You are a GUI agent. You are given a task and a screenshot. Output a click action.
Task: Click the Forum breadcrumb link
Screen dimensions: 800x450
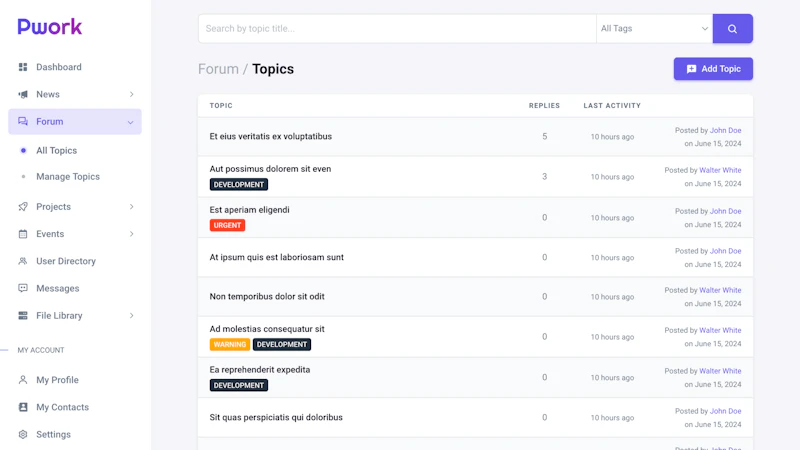pyautogui.click(x=218, y=69)
